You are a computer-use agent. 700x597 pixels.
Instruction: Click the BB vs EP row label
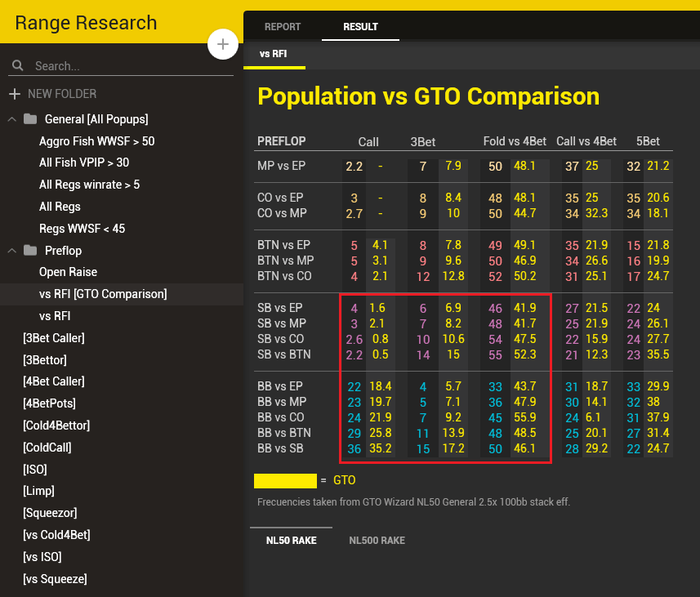point(279,385)
